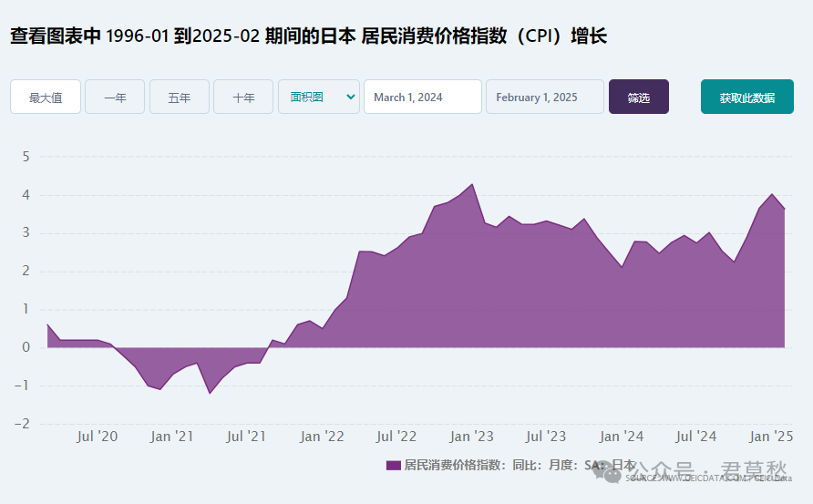Image resolution: width=813 pixels, height=504 pixels.
Task: Click the Jul '20 x-axis label
Action: [x=97, y=437]
